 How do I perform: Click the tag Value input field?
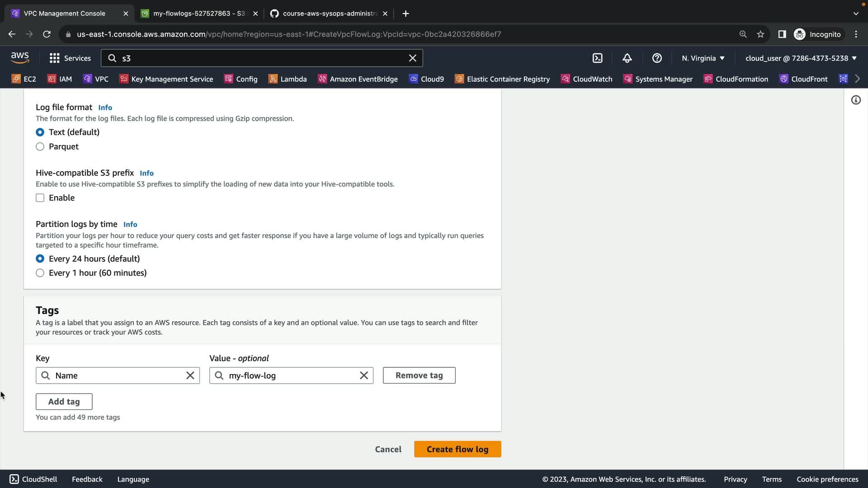pos(289,375)
